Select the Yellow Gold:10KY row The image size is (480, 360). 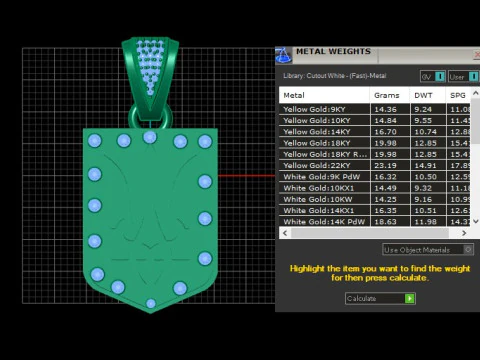pos(375,120)
